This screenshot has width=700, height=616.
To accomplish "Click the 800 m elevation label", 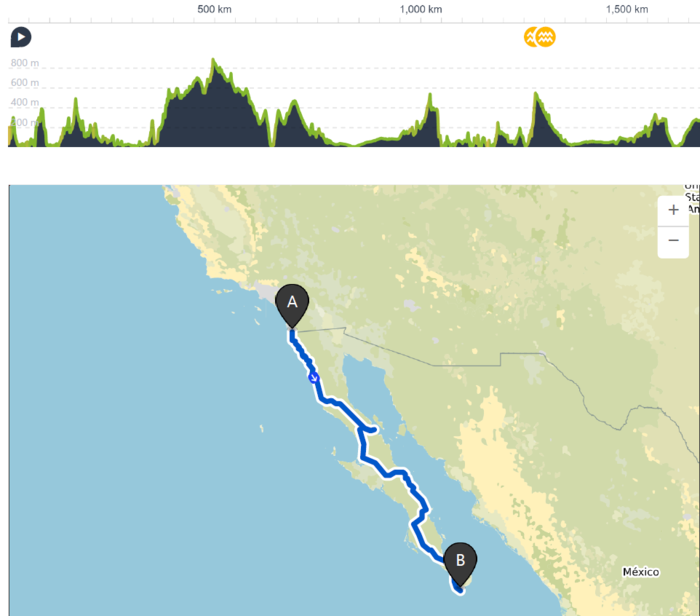I will pyautogui.click(x=25, y=64).
